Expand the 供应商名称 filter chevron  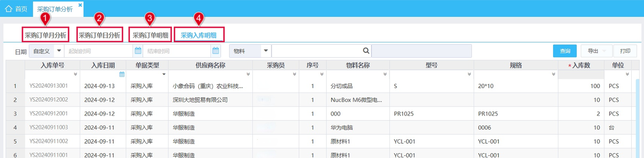click(x=248, y=74)
